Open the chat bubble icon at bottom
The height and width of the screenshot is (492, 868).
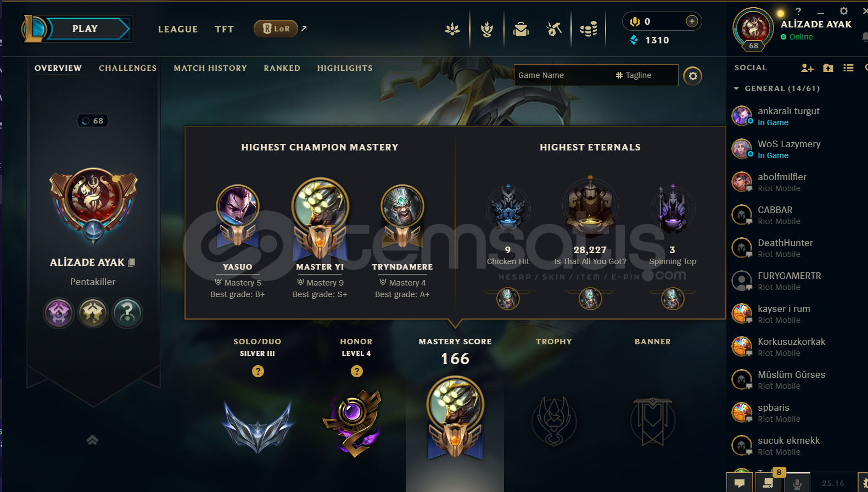click(x=740, y=483)
